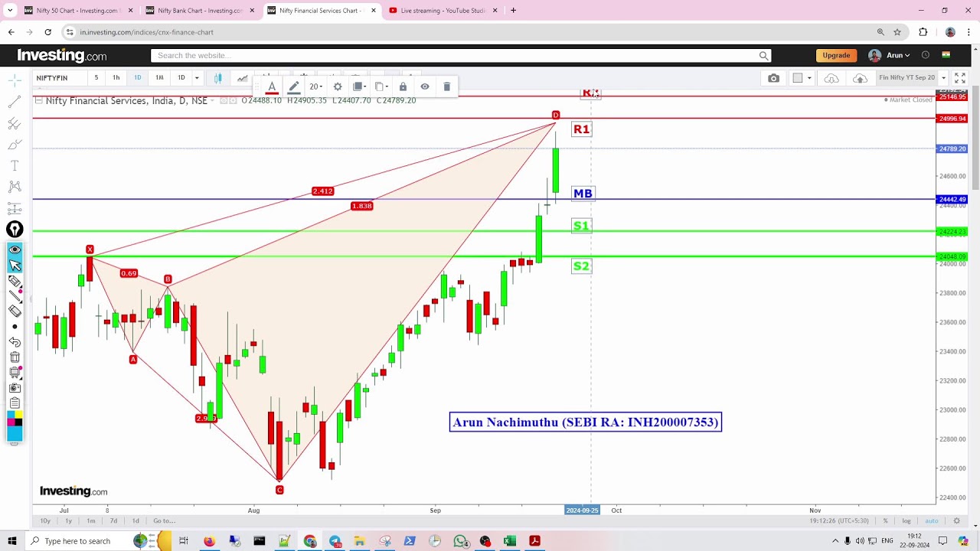980x551 pixels.
Task: Open the pen nib annotation tool
Action: pyautogui.click(x=15, y=230)
